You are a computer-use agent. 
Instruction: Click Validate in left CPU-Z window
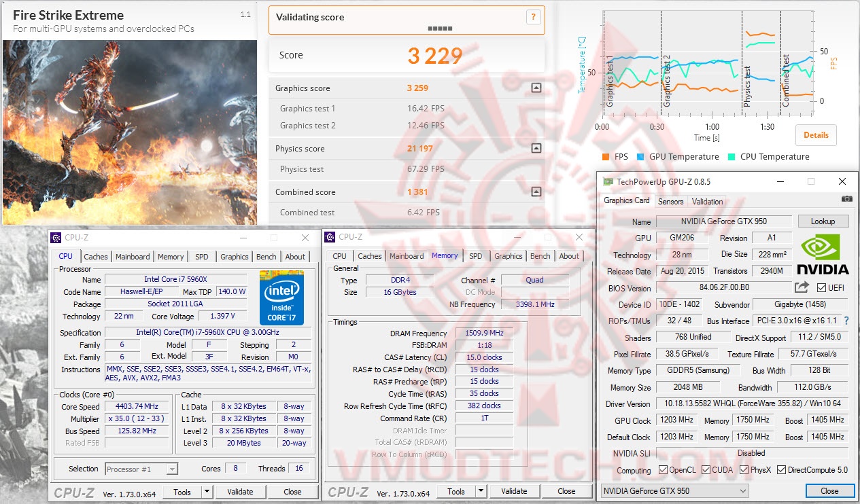240,492
